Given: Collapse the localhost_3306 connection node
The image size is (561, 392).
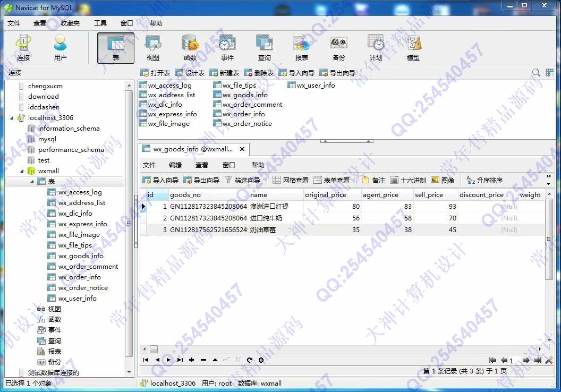Looking at the screenshot, I should tap(12, 118).
